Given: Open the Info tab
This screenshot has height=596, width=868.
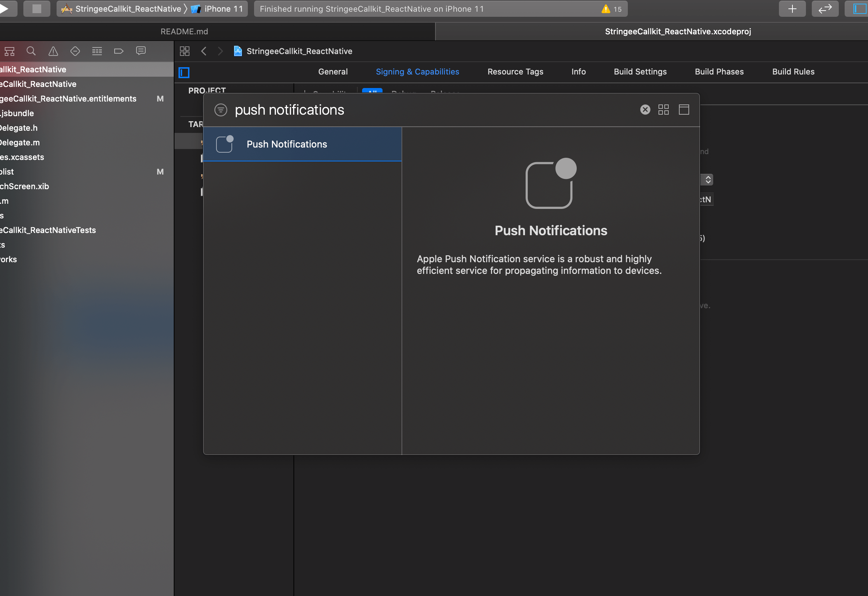Looking at the screenshot, I should pyautogui.click(x=578, y=72).
